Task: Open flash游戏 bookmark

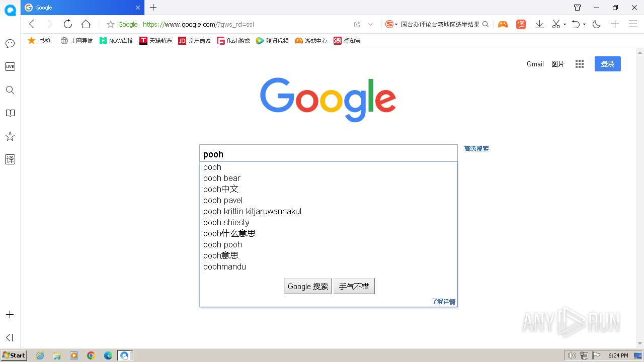Action: tap(233, 41)
